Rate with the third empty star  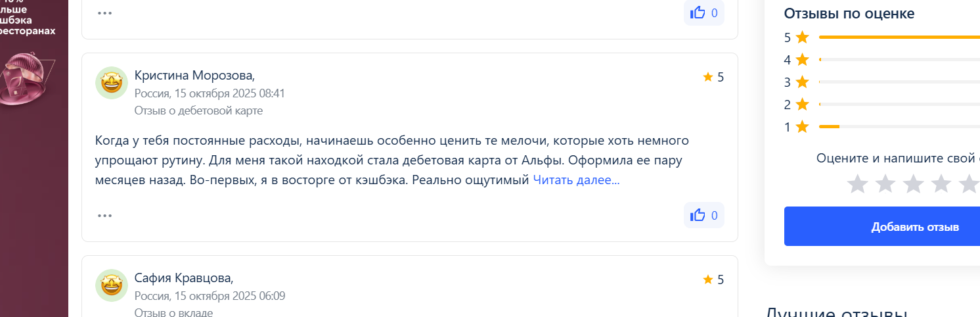(x=914, y=184)
